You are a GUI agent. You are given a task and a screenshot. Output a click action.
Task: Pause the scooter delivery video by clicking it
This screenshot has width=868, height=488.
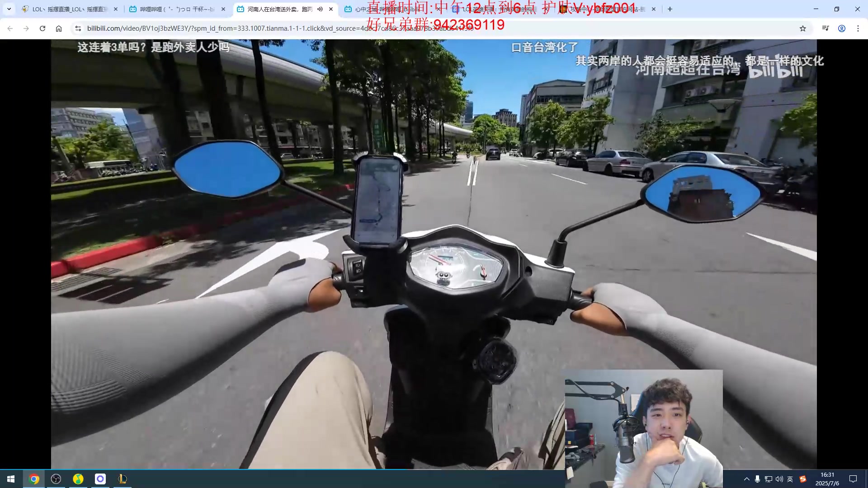(434, 254)
